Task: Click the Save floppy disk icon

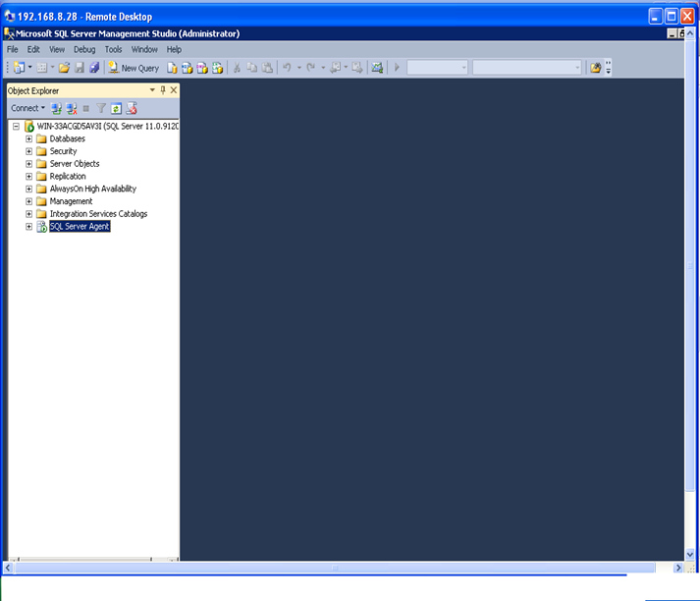Action: coord(80,68)
